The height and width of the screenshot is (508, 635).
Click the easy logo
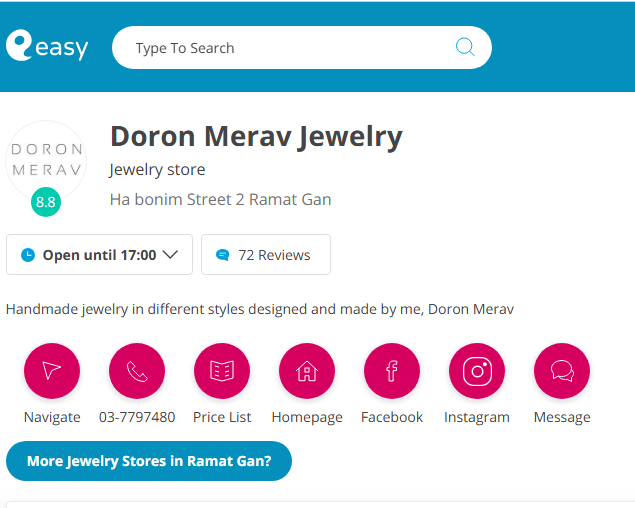point(47,46)
